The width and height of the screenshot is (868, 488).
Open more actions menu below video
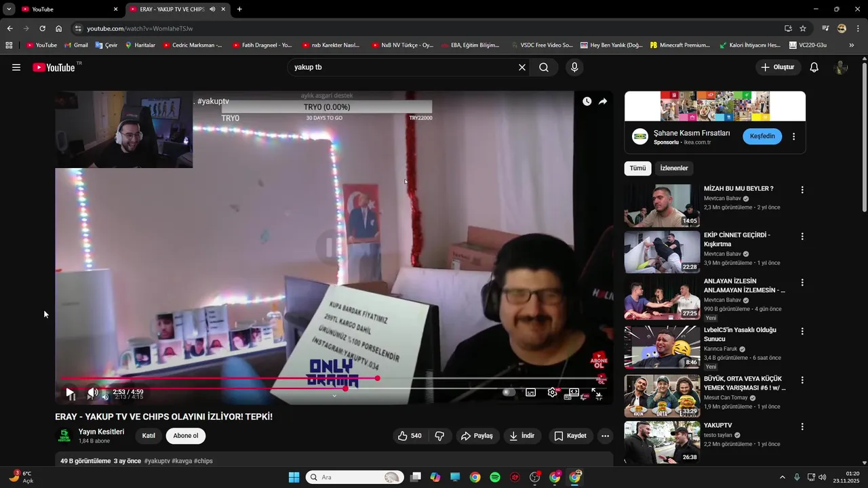point(606,436)
